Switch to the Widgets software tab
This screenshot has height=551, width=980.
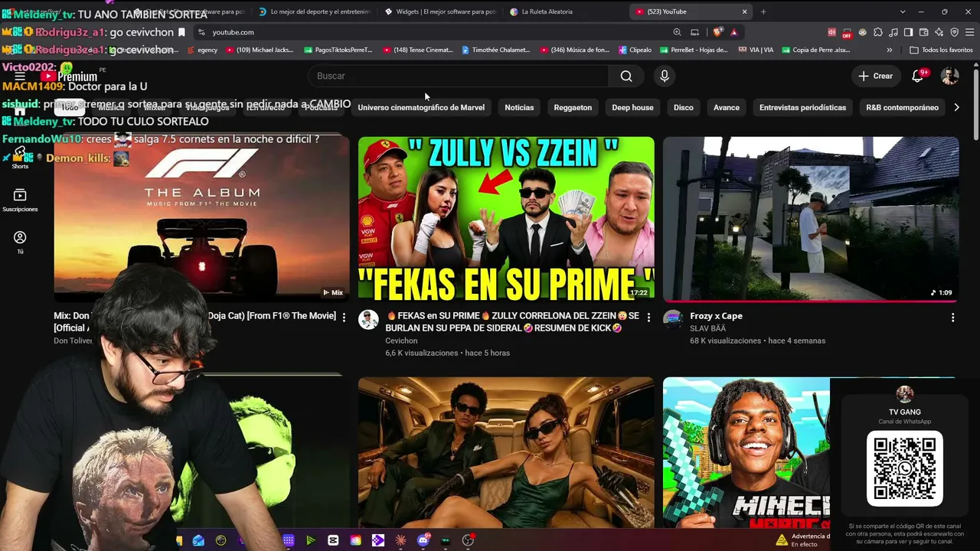click(440, 11)
